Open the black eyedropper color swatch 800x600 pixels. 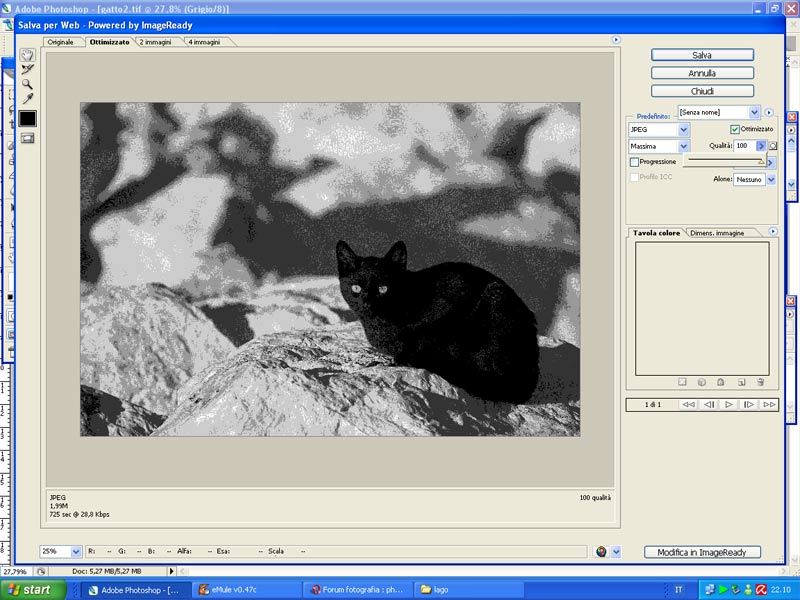click(27, 118)
